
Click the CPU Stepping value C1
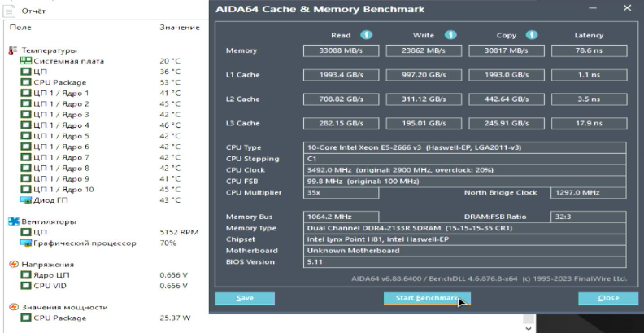(465, 159)
